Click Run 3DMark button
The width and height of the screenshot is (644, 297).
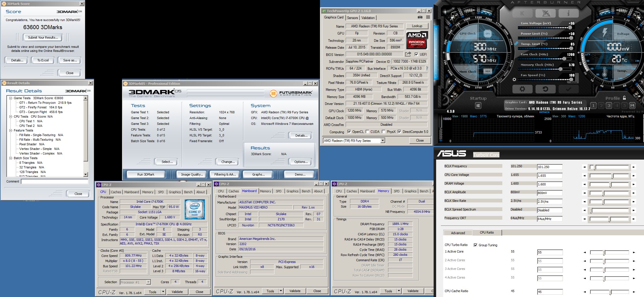[146, 174]
